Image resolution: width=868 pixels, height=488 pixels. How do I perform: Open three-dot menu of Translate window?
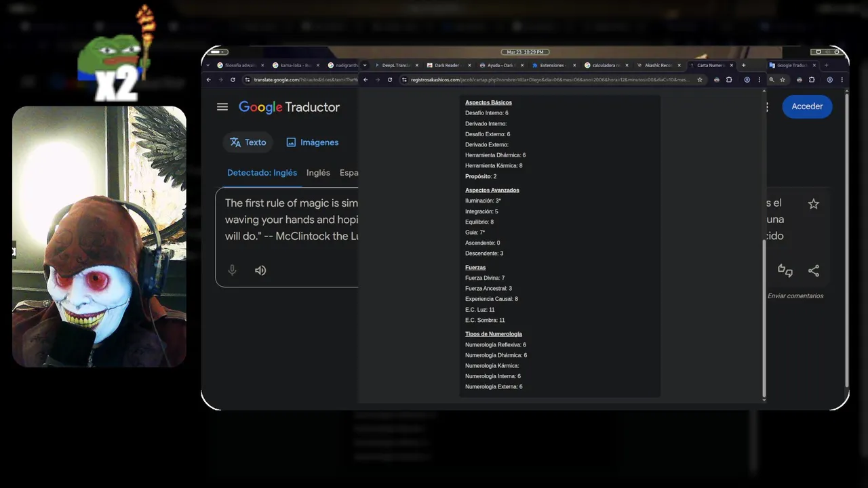(842, 79)
